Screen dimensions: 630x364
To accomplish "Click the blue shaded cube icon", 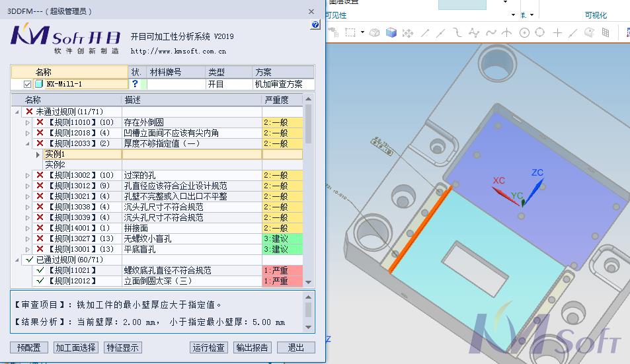I will point(391,32).
